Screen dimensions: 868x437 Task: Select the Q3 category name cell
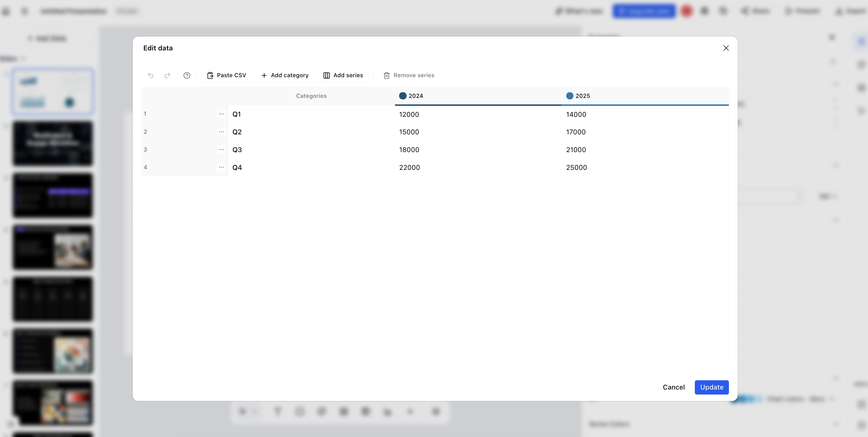(x=311, y=150)
